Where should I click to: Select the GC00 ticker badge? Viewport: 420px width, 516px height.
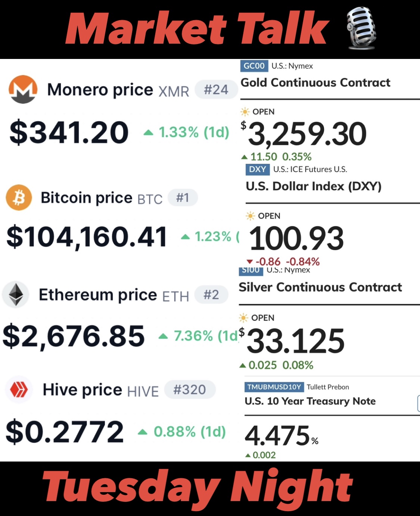(254, 66)
